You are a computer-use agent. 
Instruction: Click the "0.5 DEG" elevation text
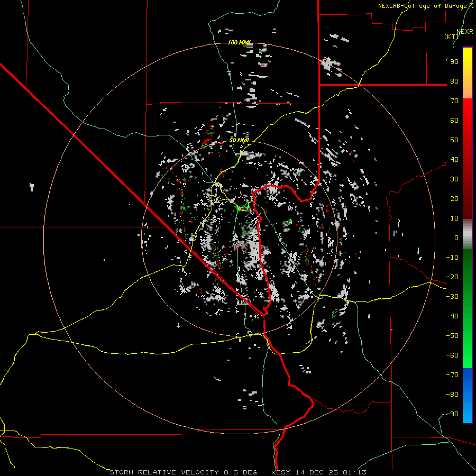[x=241, y=472]
